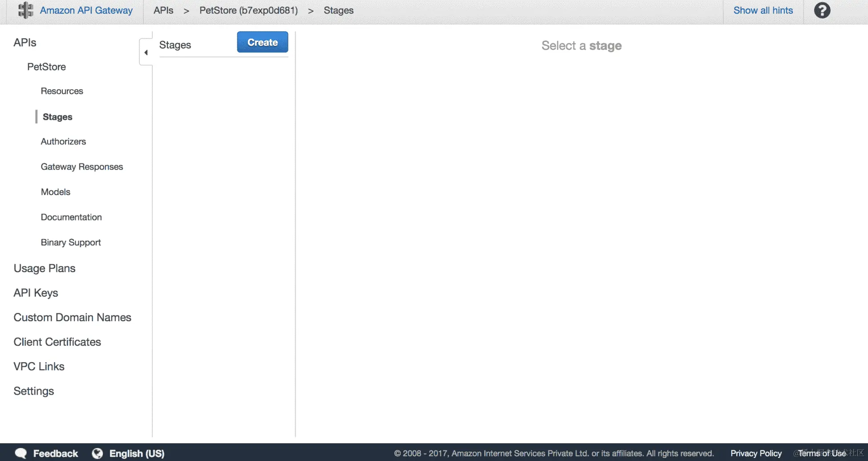Screen dimensions: 868x461
Task: Click the Amazon API Gateway logo icon
Action: pyautogui.click(x=25, y=10)
